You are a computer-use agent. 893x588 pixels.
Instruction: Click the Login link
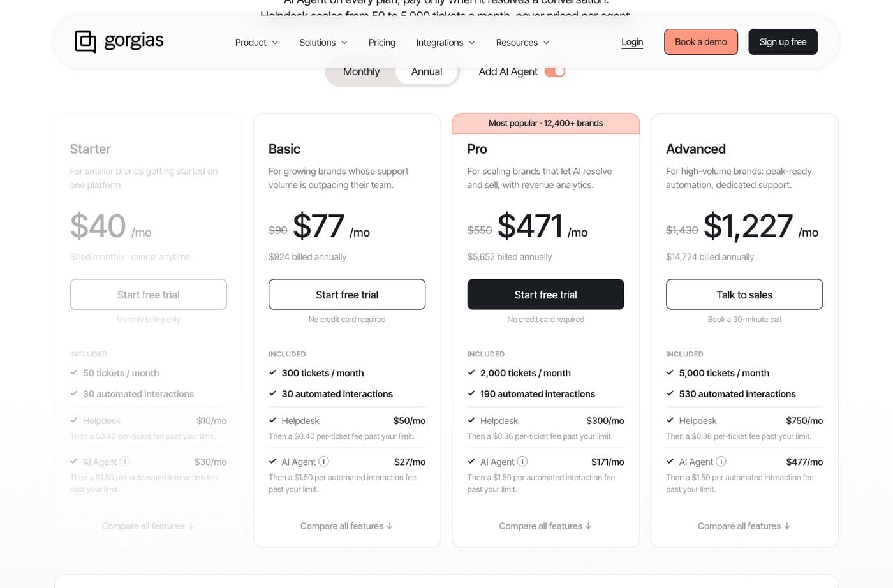[x=632, y=42]
